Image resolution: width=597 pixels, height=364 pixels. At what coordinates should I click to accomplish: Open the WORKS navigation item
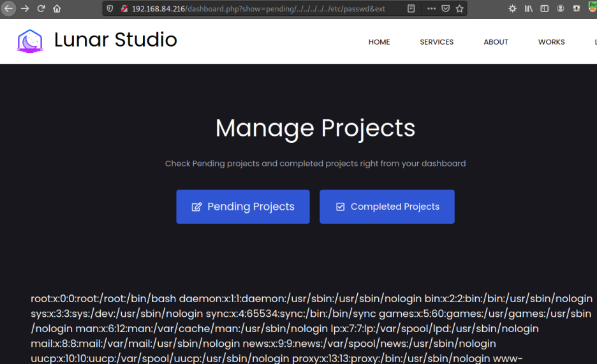(551, 42)
